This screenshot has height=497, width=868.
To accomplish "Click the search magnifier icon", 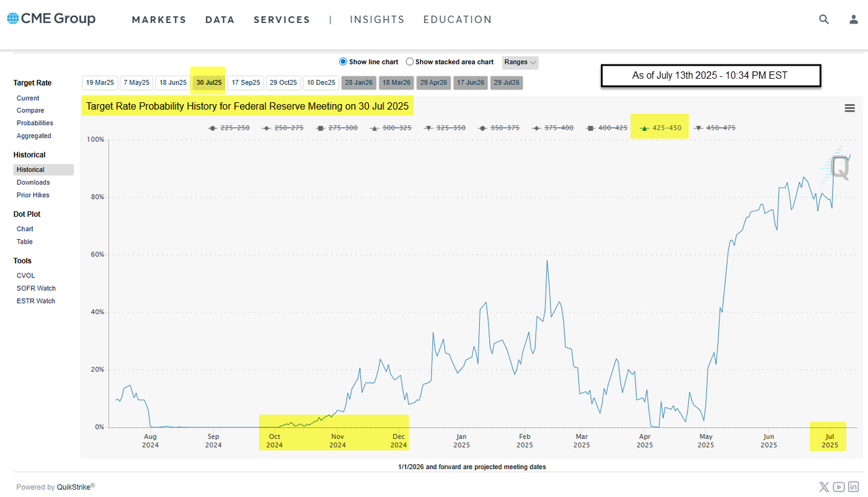I will click(x=823, y=19).
